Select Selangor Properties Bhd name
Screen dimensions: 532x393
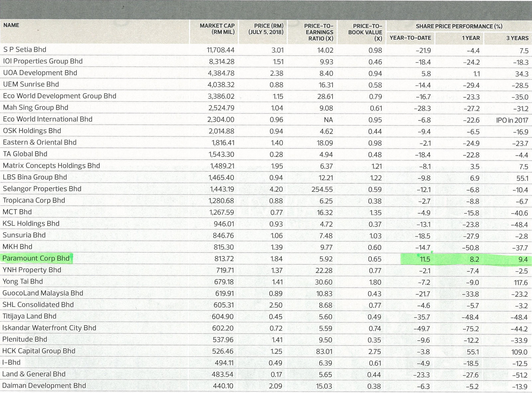point(42,189)
